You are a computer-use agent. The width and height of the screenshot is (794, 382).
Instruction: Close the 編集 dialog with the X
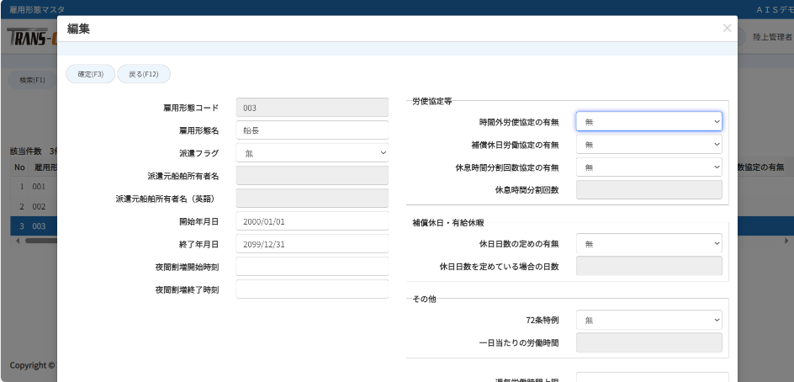tap(727, 28)
